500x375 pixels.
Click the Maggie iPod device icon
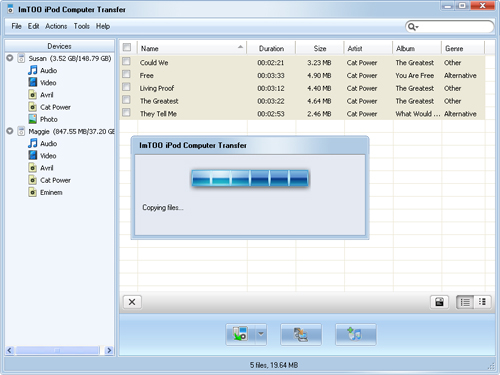(21, 131)
